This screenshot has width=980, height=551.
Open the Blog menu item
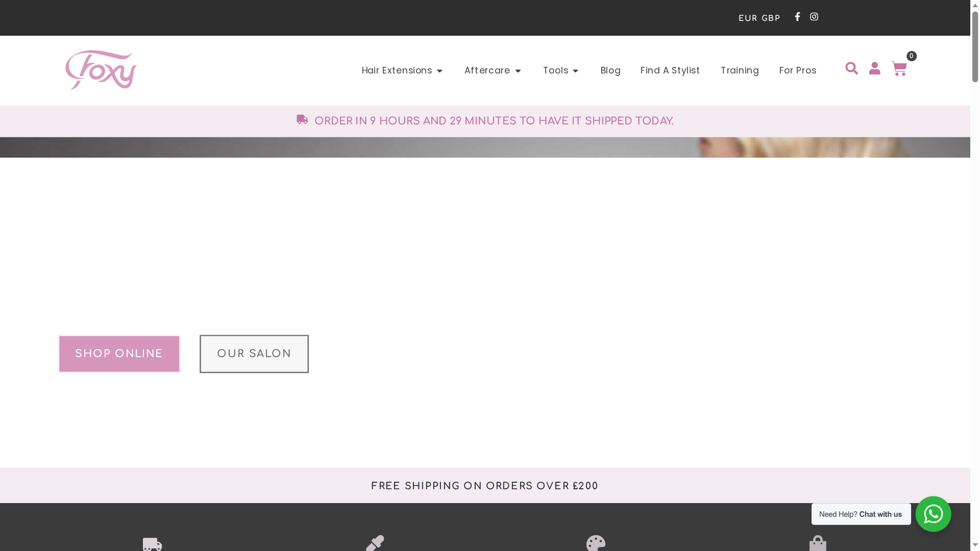610,70
